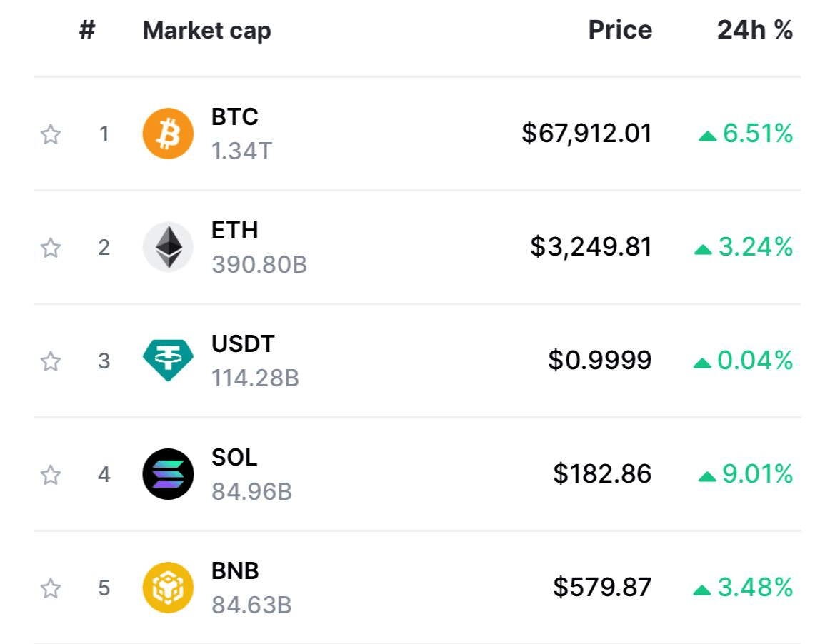
Task: Open the SOL coin name link
Action: 234,457
